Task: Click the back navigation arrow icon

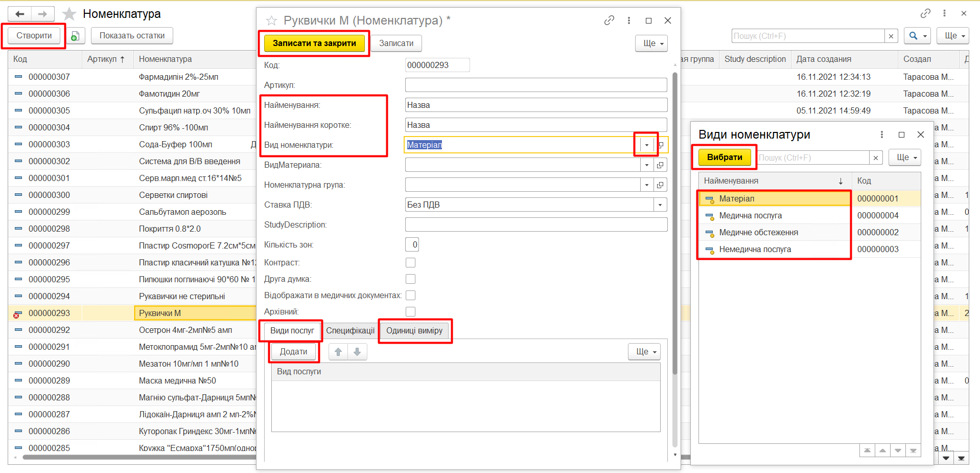Action: pyautogui.click(x=20, y=14)
